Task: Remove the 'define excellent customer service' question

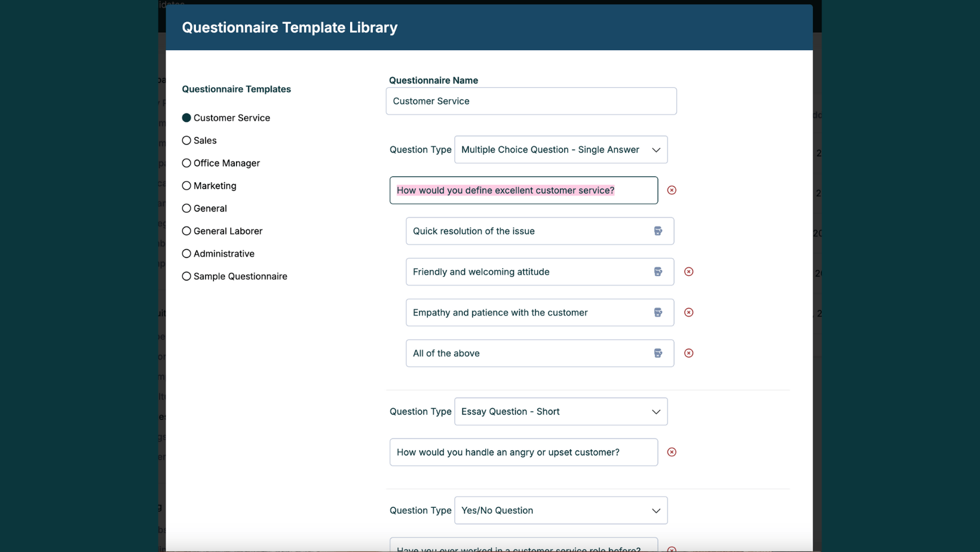Action: point(672,190)
